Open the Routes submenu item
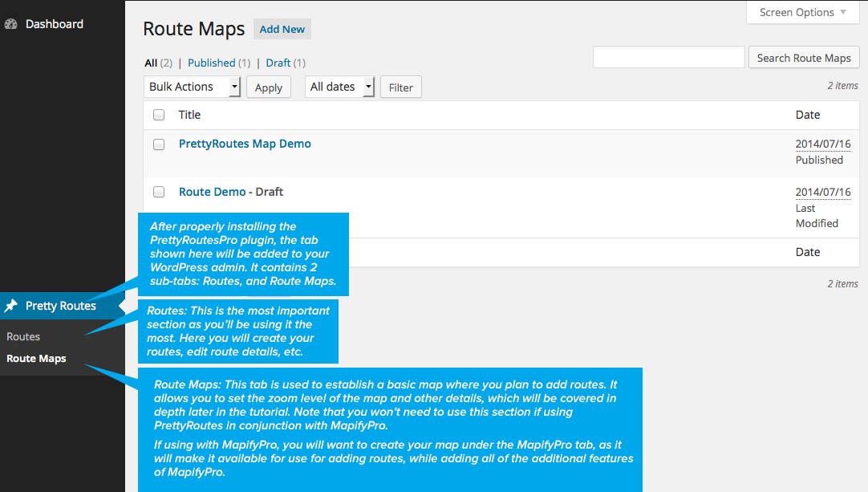The image size is (868, 492). click(23, 336)
